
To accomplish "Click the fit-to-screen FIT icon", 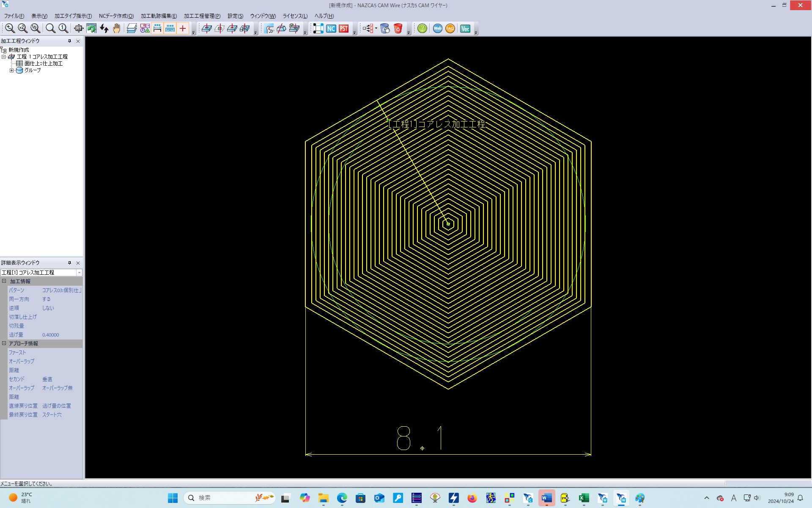I will (x=78, y=28).
